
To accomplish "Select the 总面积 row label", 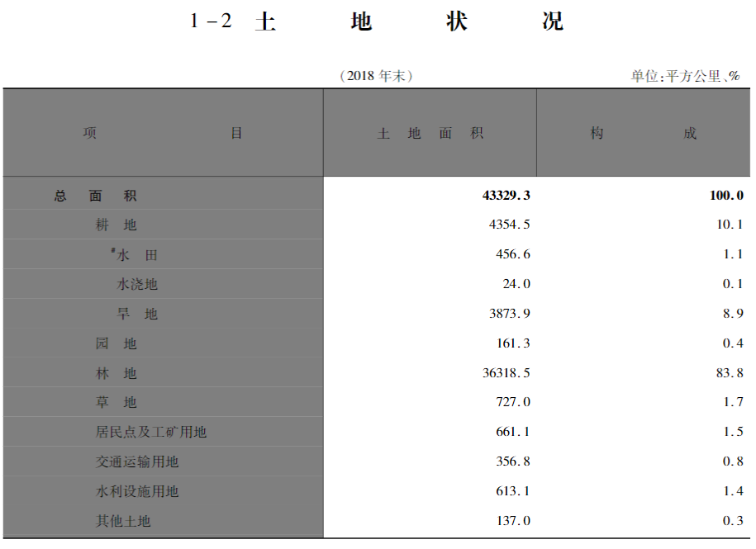I will coord(96,196).
